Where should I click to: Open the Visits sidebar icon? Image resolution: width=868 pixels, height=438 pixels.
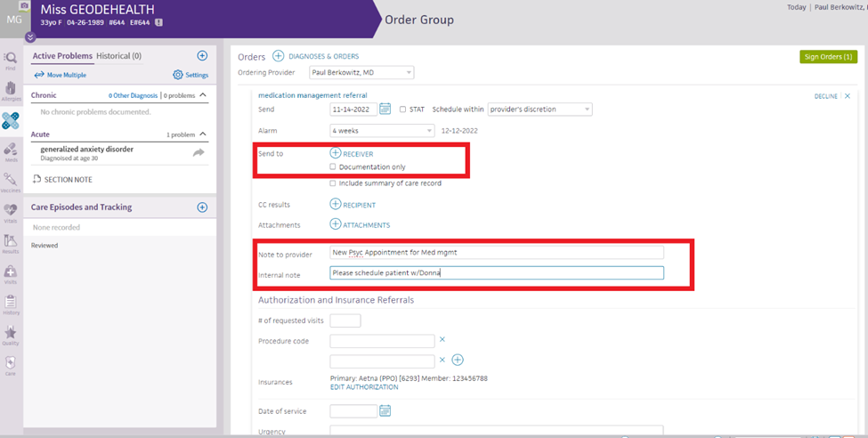[x=11, y=273]
